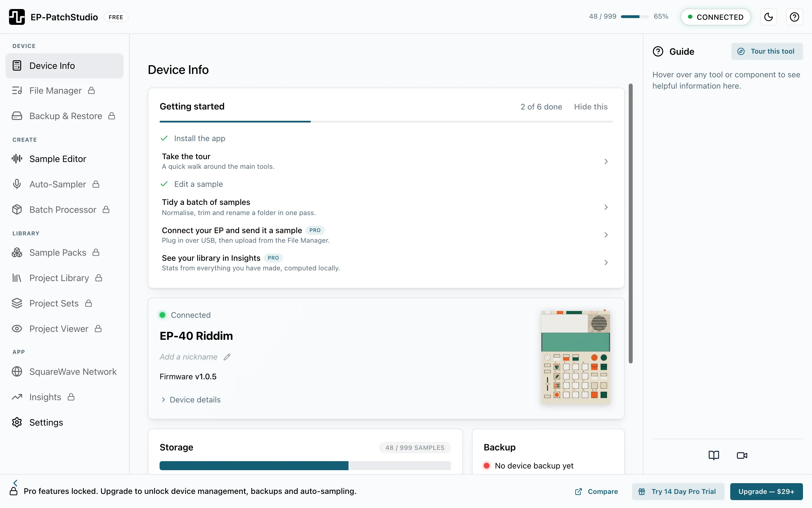Click the pencil icon to edit nickname
812x508 pixels.
(x=227, y=357)
